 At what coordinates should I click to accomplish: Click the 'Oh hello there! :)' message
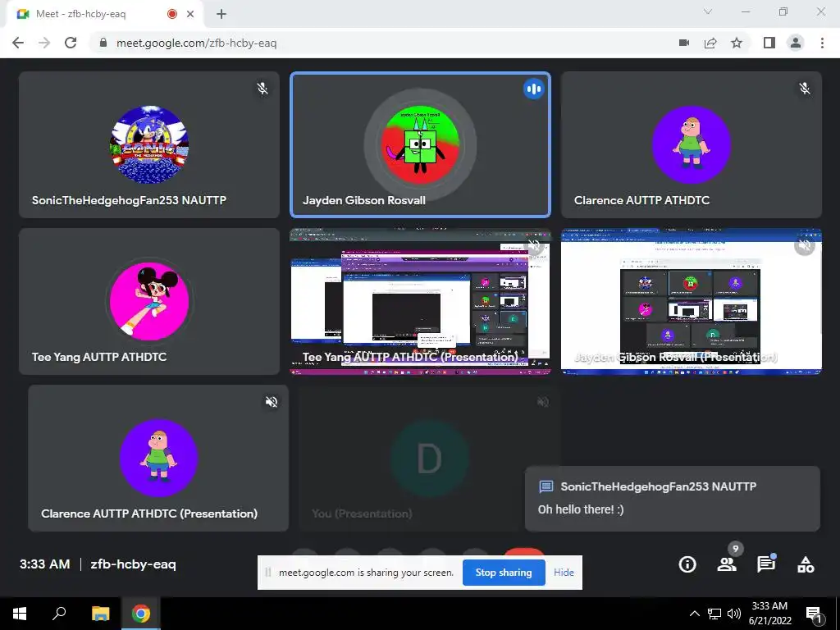click(x=581, y=509)
